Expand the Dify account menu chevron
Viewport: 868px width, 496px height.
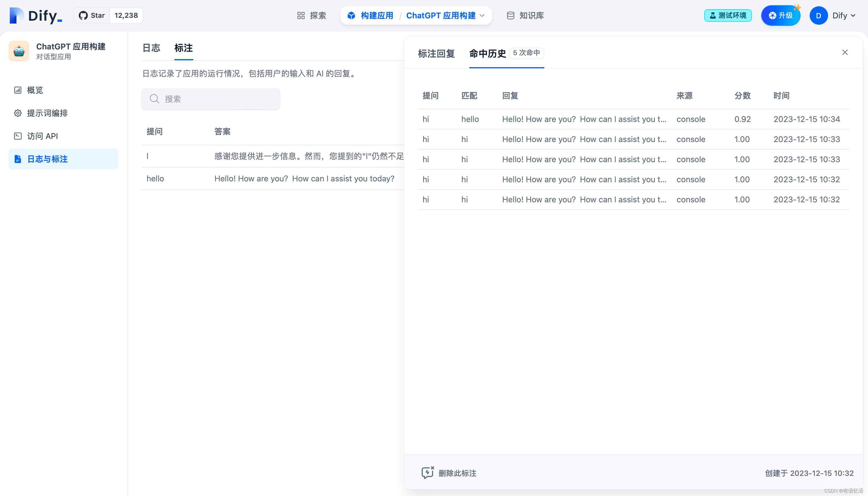click(853, 16)
